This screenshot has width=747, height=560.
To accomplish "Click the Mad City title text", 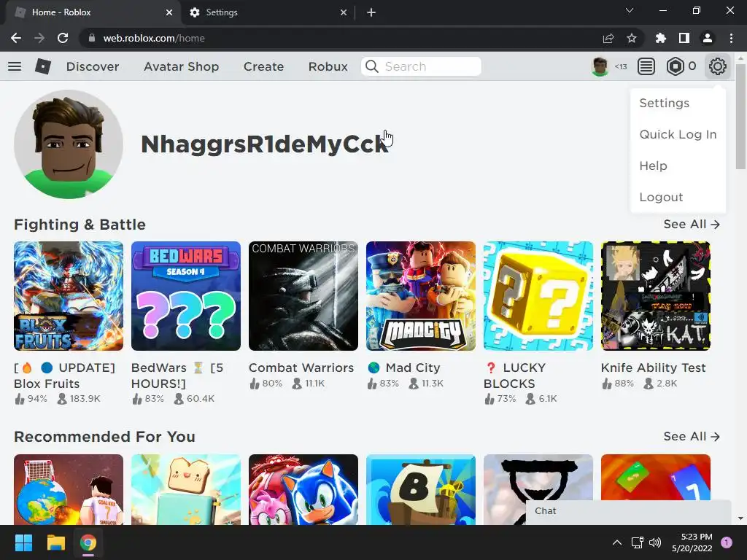I will (413, 367).
